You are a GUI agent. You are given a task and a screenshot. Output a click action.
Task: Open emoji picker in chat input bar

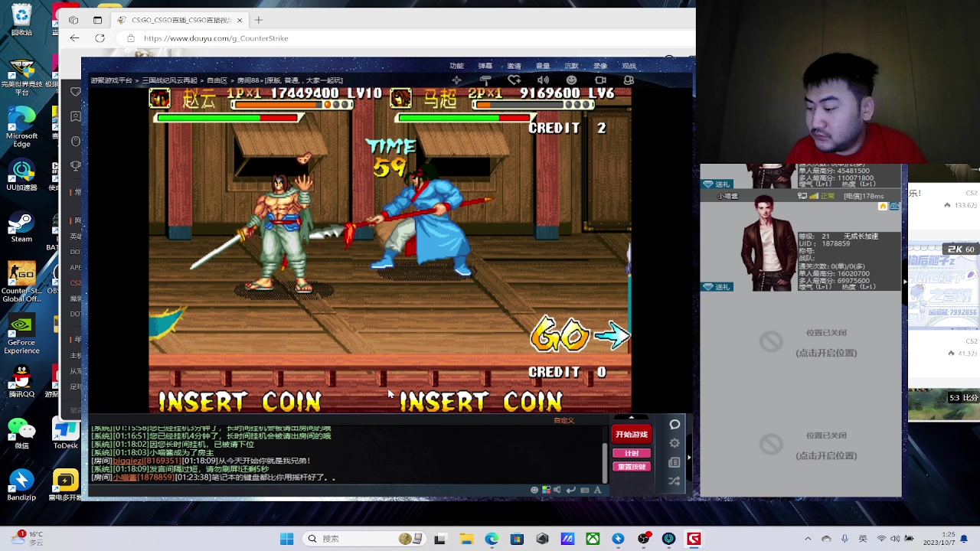pyautogui.click(x=534, y=490)
